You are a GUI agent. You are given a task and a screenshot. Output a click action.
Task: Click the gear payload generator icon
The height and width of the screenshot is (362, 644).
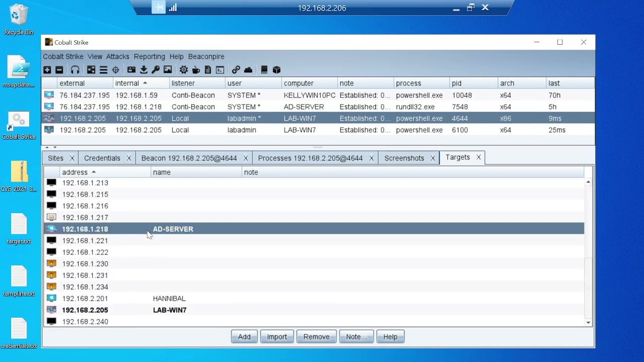(184, 70)
